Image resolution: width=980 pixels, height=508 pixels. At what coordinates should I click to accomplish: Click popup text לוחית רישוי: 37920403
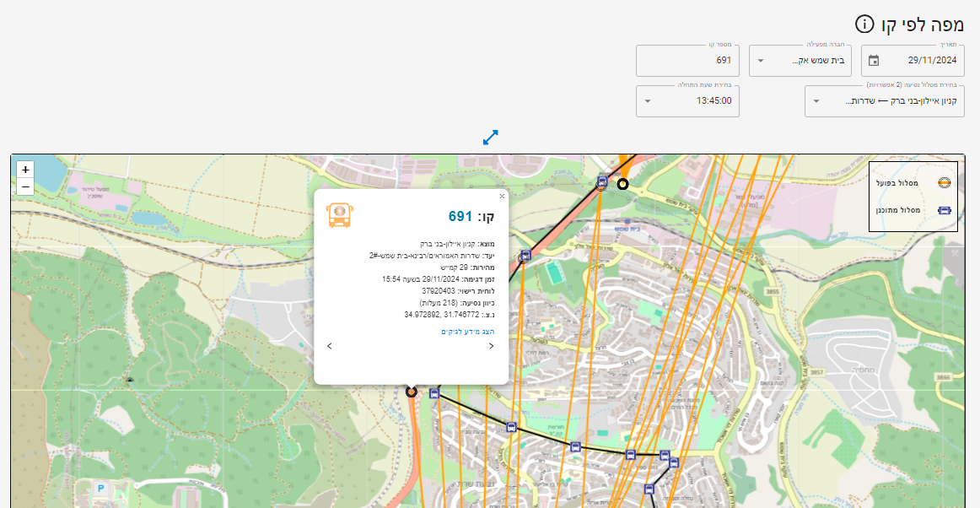pyautogui.click(x=458, y=291)
